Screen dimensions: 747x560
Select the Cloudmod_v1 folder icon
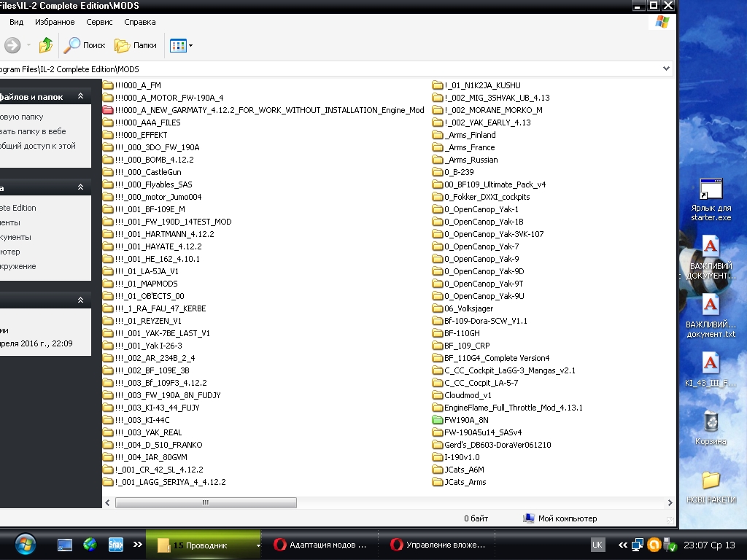pos(438,395)
